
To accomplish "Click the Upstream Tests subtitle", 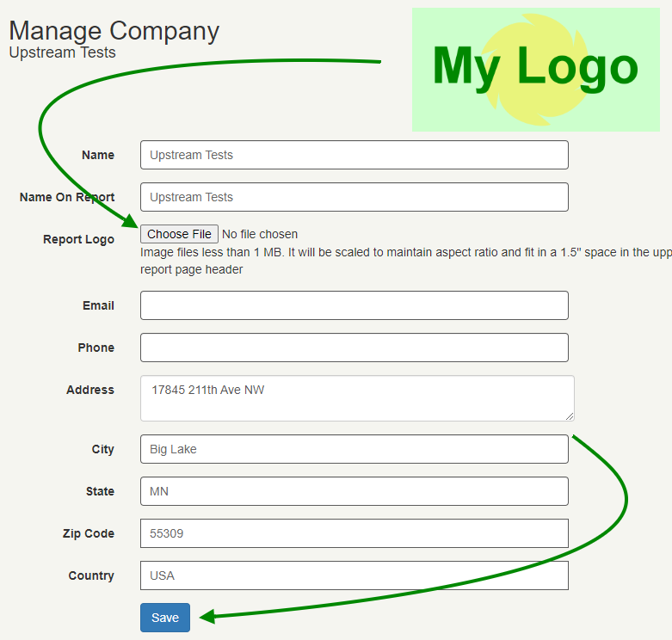I will 62,52.
